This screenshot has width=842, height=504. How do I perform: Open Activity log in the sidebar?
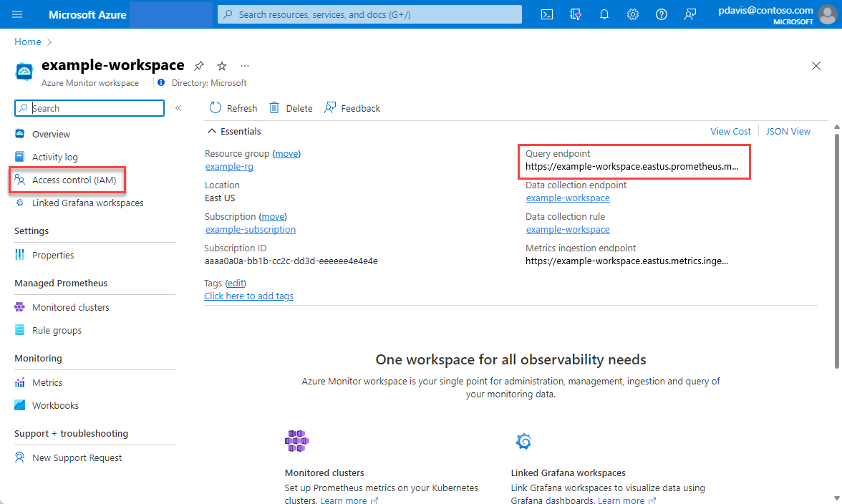coord(54,157)
